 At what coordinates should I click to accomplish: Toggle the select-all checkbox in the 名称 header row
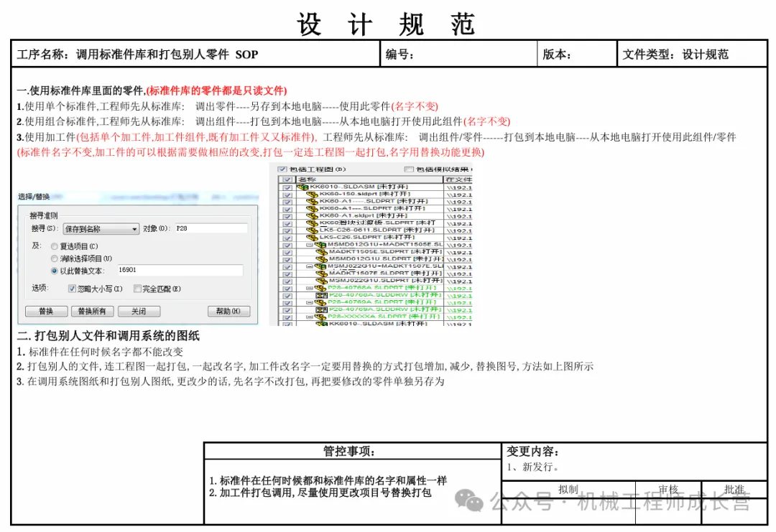tap(287, 179)
